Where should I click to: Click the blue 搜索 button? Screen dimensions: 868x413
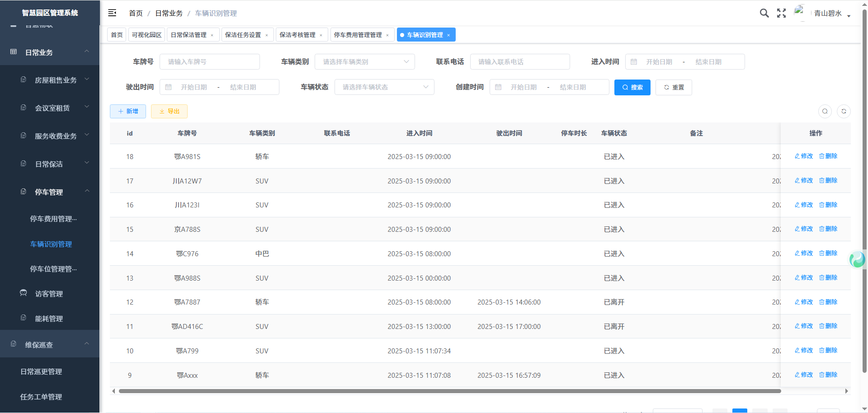632,87
